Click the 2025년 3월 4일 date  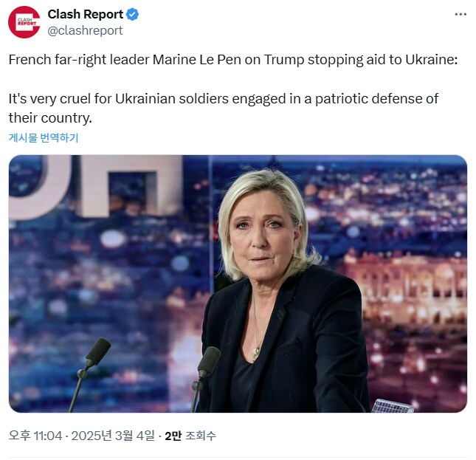(116, 436)
